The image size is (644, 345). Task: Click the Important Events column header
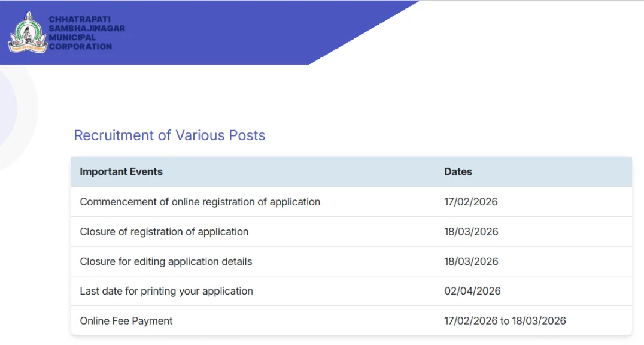point(121,171)
